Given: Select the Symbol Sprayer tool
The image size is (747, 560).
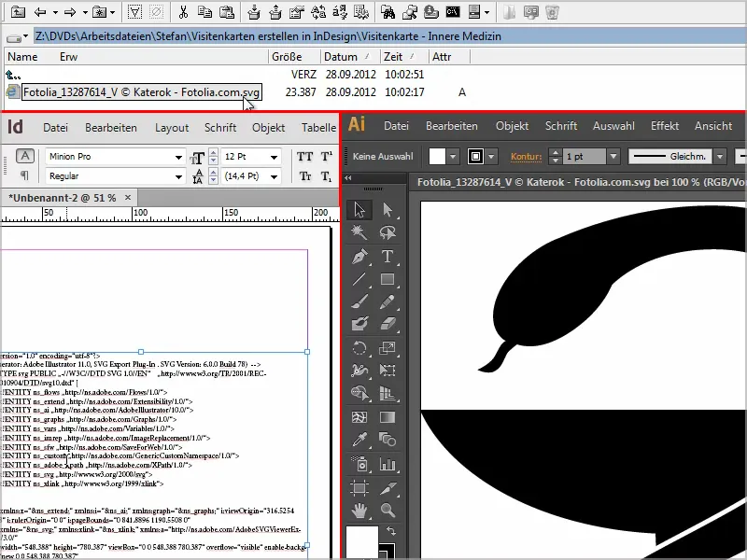Looking at the screenshot, I should (x=359, y=463).
